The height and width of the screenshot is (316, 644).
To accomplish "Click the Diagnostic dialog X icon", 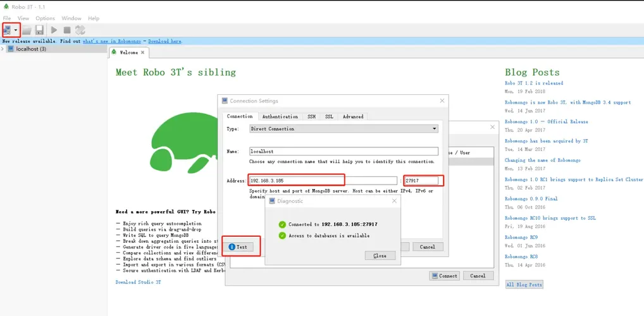I will (394, 201).
